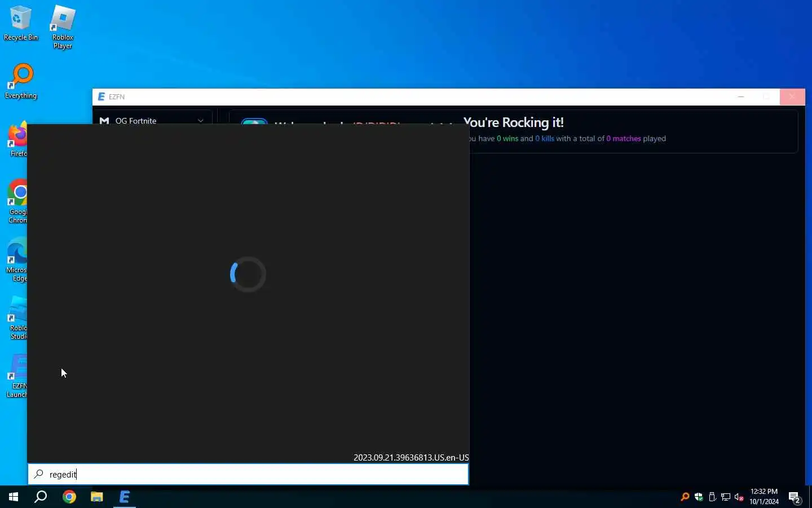Click Safely Remove Hardware USB tray icon

(x=713, y=497)
